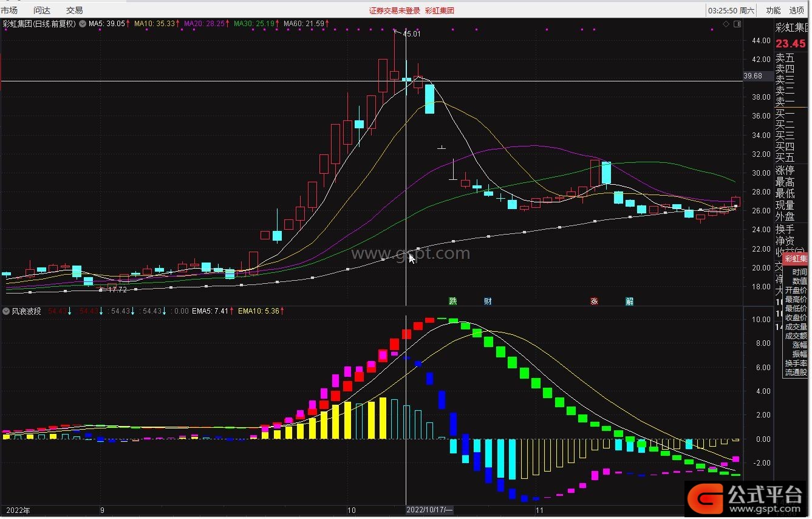Click the MA60: 21.59 value
This screenshot has height=519, width=812.
coord(307,24)
